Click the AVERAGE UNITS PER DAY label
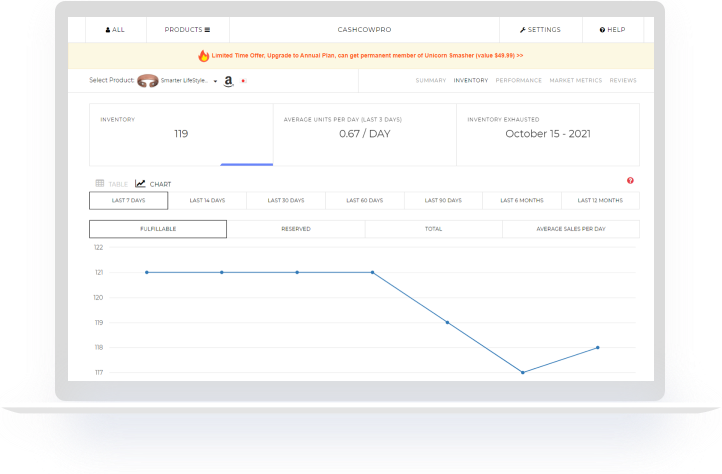The image size is (722, 474). [x=343, y=119]
